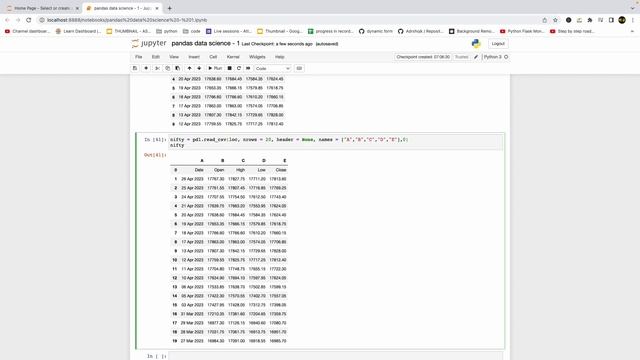Open the Kernel menu
Image resolution: width=640 pixels, height=360 pixels.
233,57
